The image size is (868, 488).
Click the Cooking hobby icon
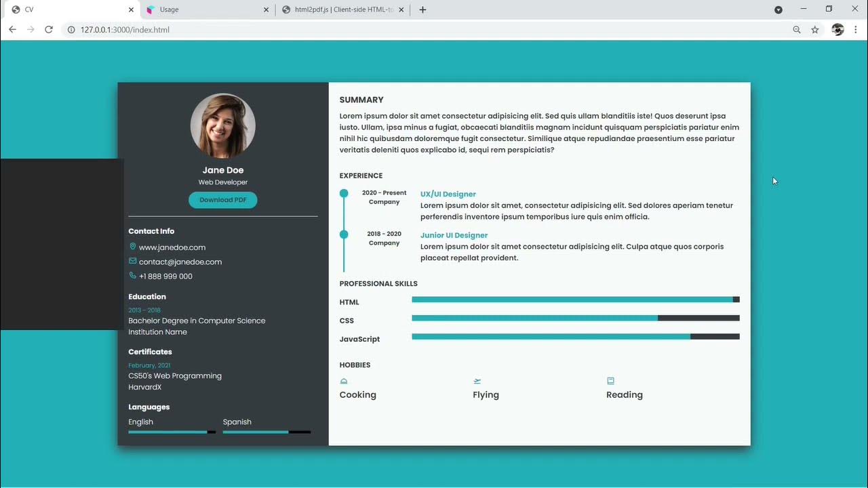(x=344, y=381)
